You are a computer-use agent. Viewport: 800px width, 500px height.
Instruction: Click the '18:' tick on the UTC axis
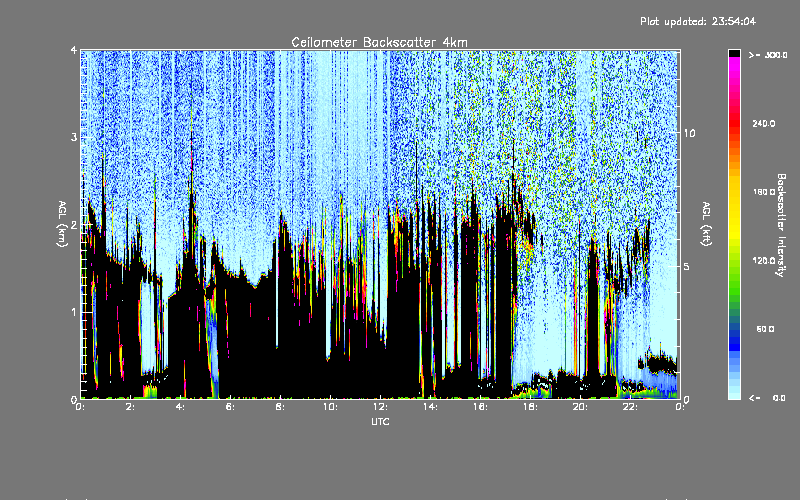(530, 407)
